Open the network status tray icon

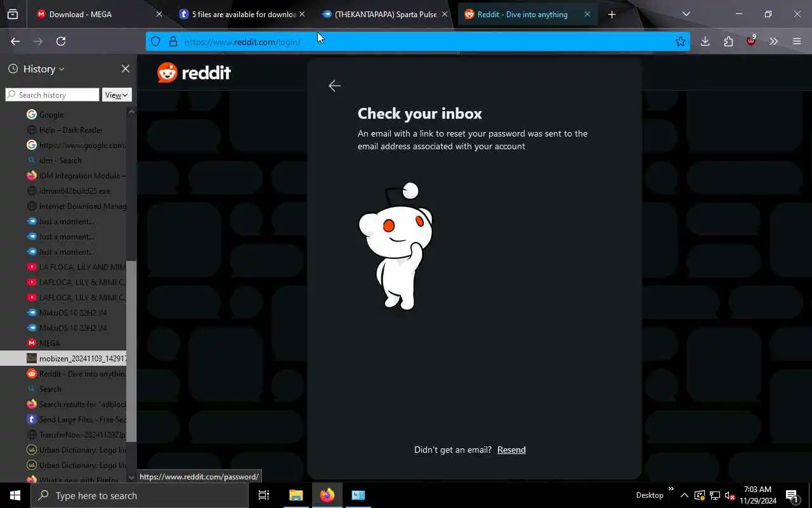coord(714,495)
